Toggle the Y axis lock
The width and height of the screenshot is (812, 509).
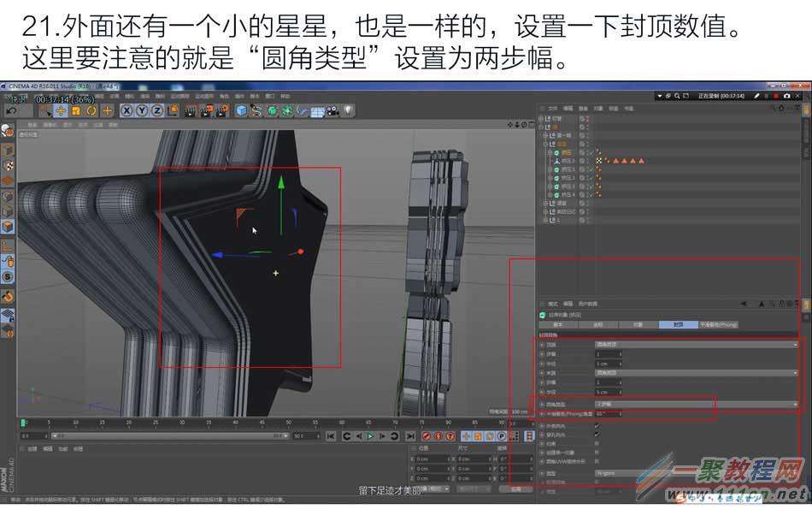tap(142, 111)
